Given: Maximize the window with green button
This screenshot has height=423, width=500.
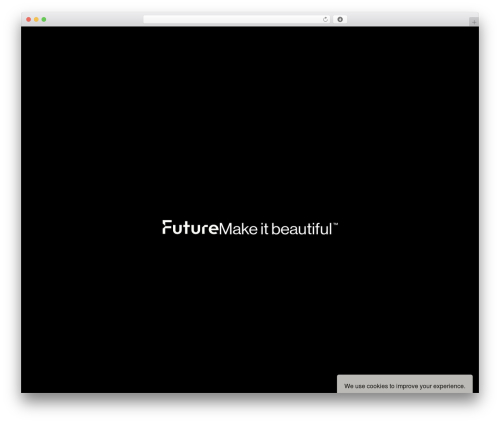Looking at the screenshot, I should point(44,19).
